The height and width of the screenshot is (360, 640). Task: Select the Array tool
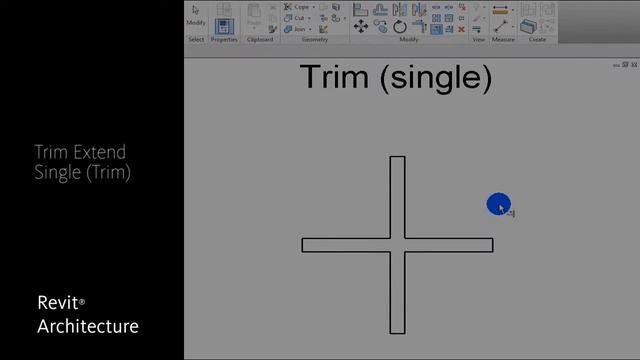click(436, 18)
